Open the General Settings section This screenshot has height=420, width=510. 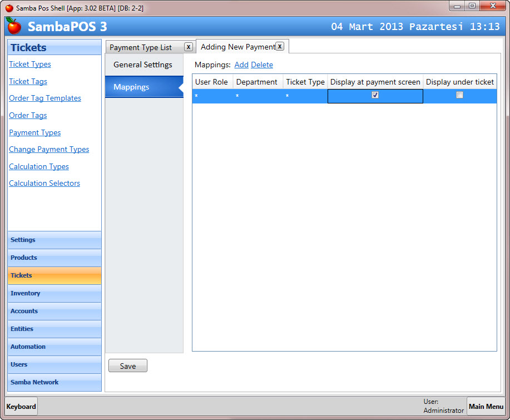143,65
